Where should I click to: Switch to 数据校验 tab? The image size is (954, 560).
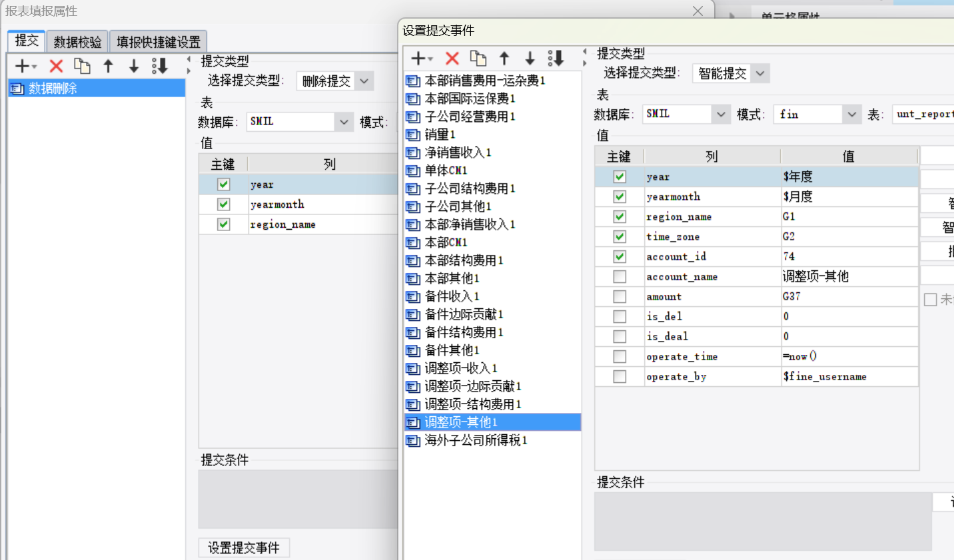point(77,42)
